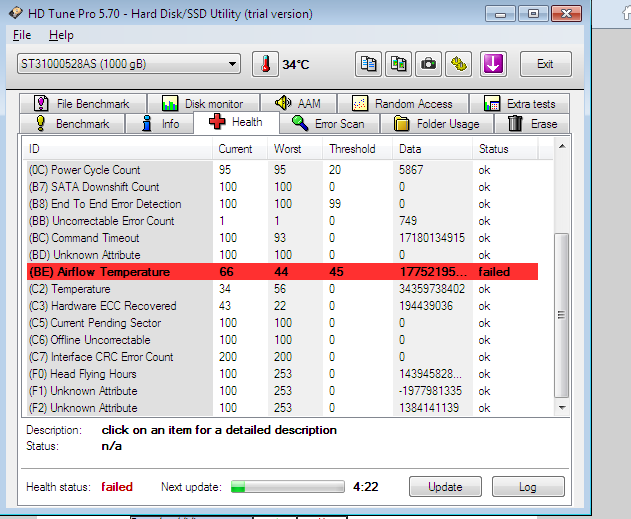
Task: Open the File Benchmark tab
Action: tap(82, 104)
